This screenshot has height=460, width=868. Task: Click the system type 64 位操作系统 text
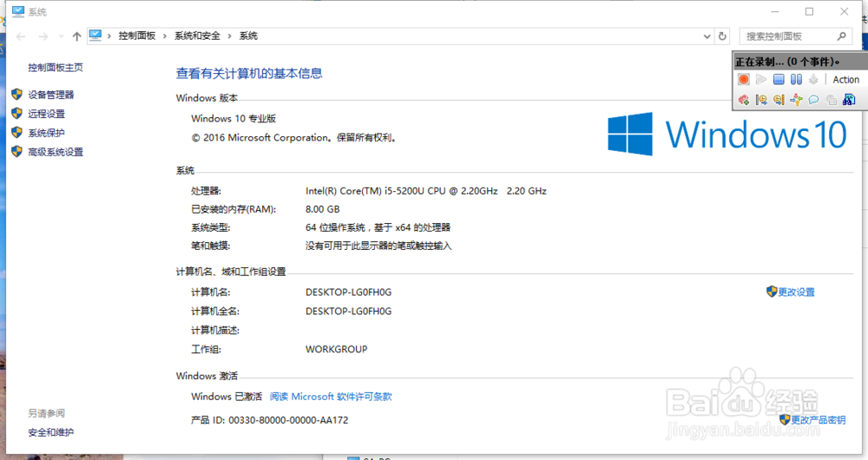click(x=378, y=227)
